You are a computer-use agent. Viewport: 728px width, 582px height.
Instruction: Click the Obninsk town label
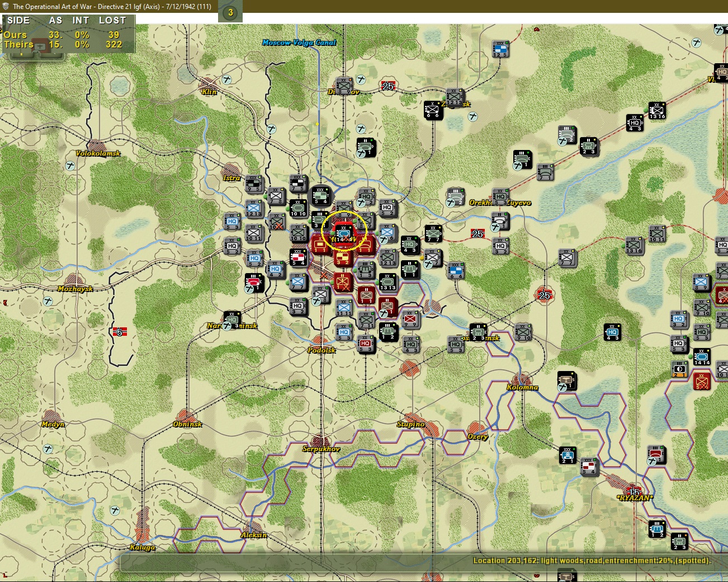[x=187, y=424]
